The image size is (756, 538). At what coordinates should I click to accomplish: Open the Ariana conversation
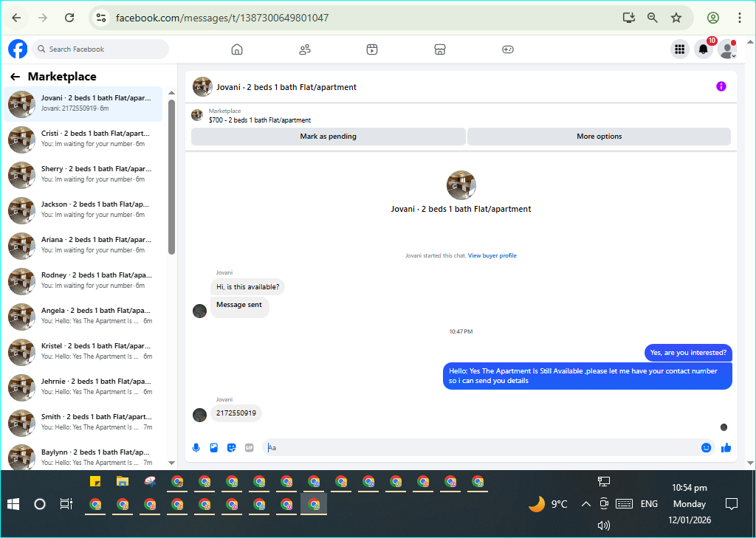pyautogui.click(x=83, y=245)
